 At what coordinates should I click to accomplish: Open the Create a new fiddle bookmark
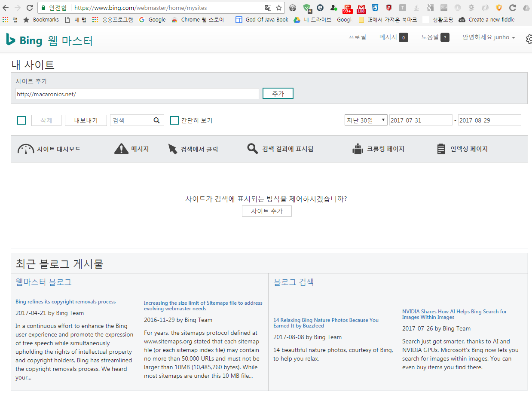click(486, 19)
